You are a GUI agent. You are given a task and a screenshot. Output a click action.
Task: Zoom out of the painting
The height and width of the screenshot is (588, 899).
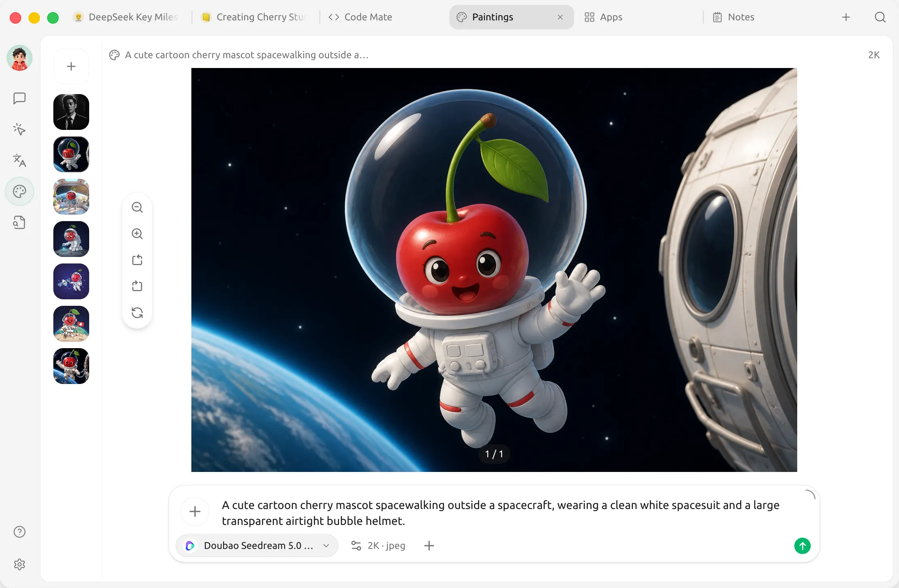137,207
